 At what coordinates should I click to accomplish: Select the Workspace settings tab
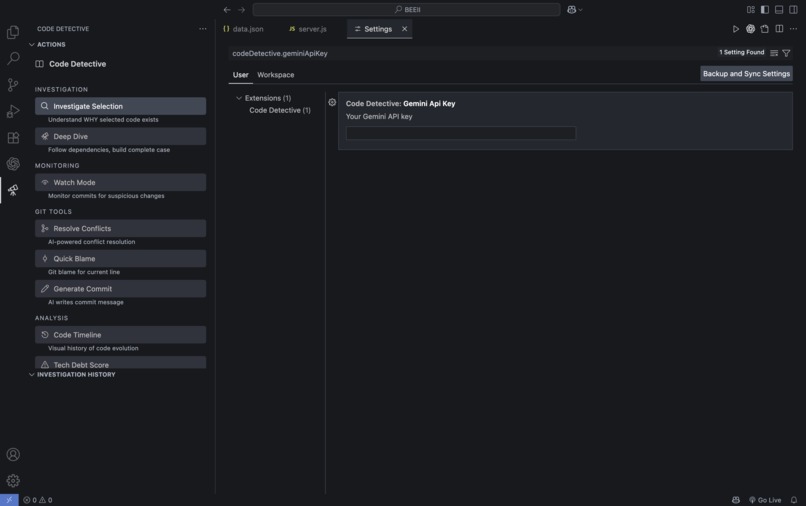[x=276, y=75]
